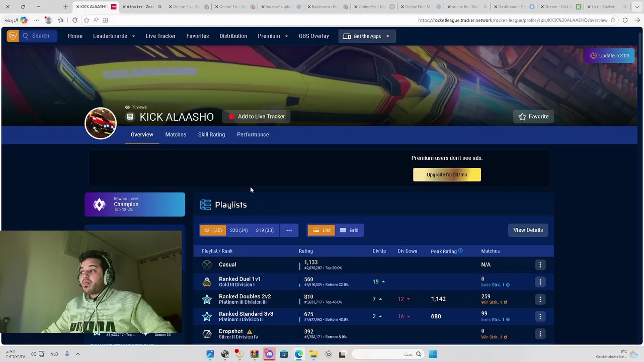Mark profile as Favorite
This screenshot has width=644, height=362.
[x=534, y=117]
